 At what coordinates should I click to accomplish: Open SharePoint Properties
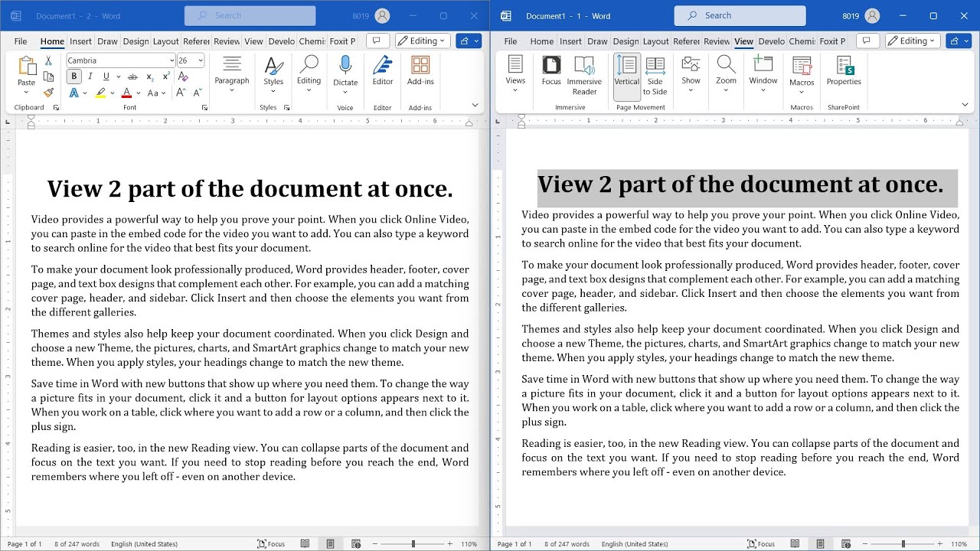coord(843,74)
